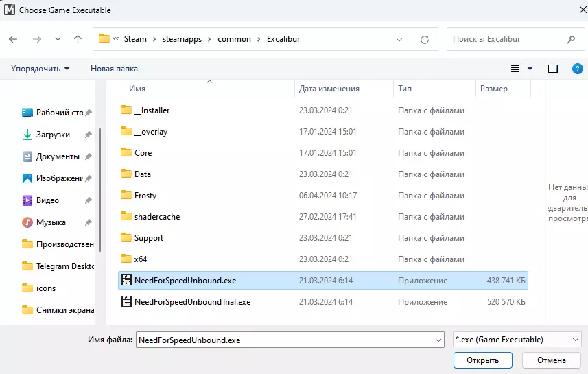
Task: Expand the chevron after common
Action: [x=259, y=39]
